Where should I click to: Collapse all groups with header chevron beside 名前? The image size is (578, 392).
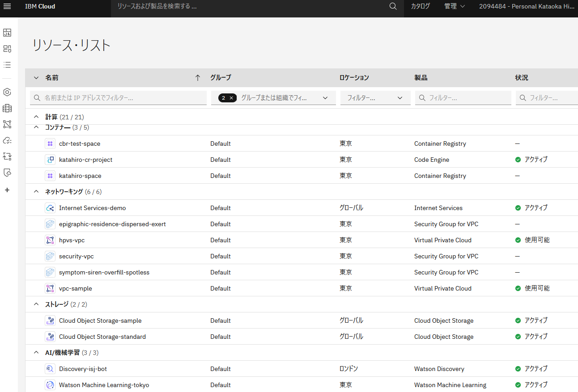(36, 78)
